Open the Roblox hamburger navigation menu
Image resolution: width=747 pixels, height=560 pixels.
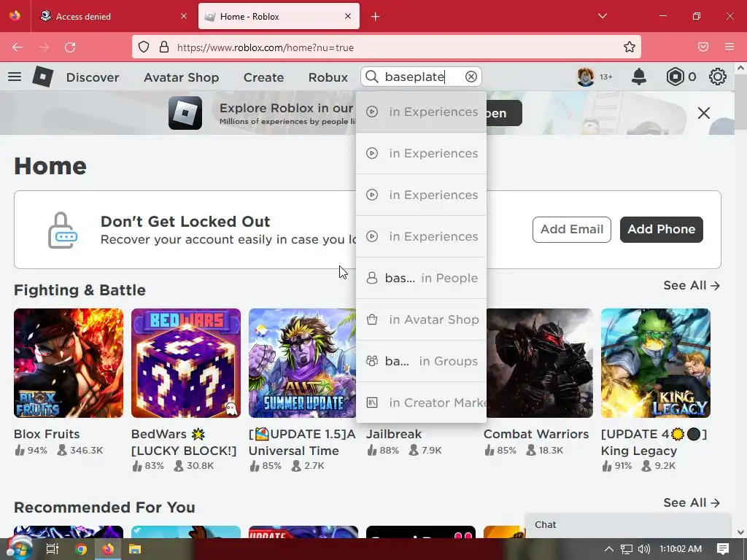pyautogui.click(x=15, y=77)
